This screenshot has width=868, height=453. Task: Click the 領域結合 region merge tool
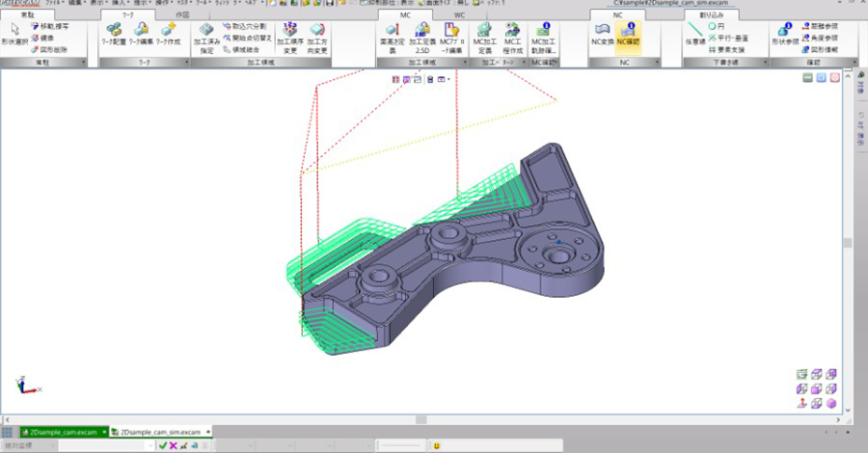coord(241,50)
